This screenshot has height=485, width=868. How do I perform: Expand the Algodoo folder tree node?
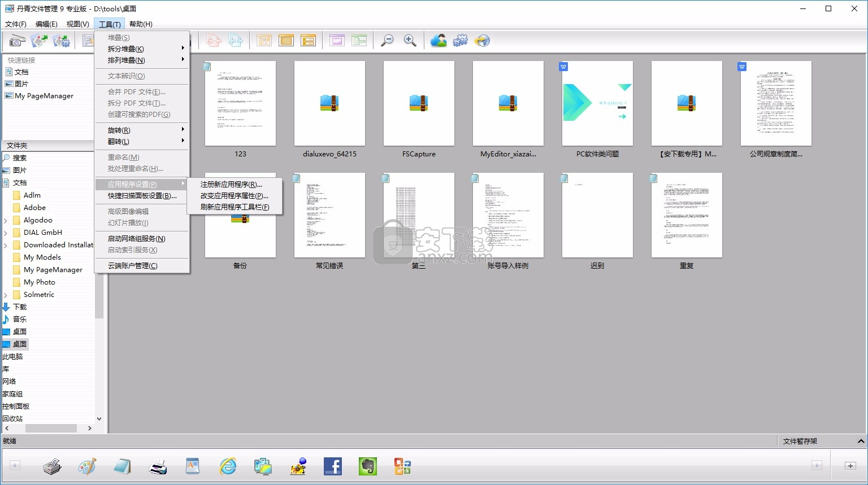6,220
